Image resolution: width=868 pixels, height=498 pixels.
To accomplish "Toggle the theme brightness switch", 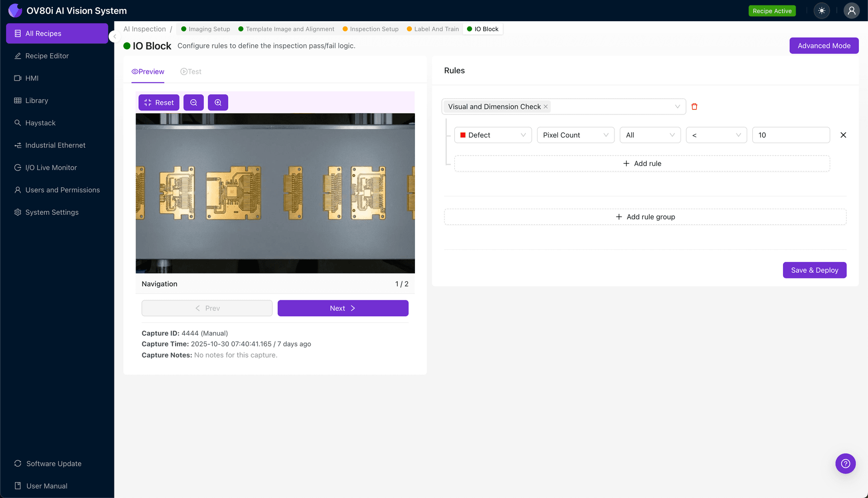I will pyautogui.click(x=822, y=10).
